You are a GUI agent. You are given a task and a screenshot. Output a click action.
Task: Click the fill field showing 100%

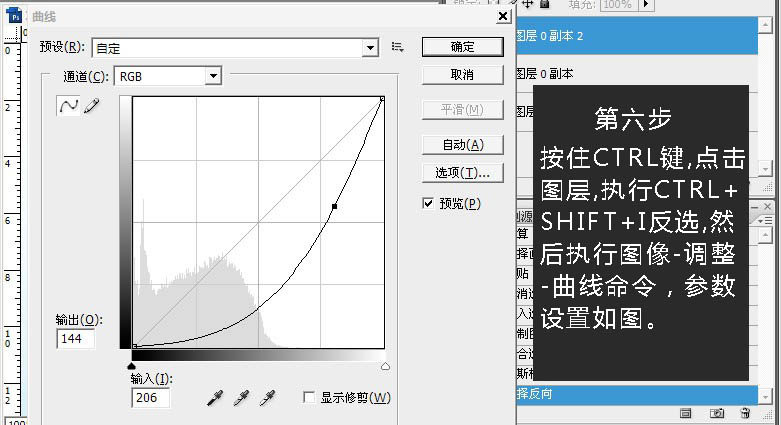(x=619, y=4)
